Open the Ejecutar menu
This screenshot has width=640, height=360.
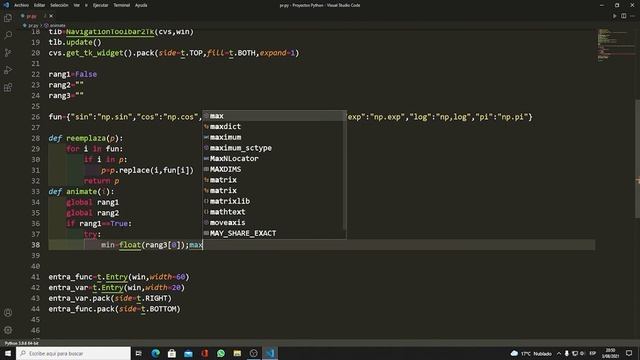tap(100, 5)
